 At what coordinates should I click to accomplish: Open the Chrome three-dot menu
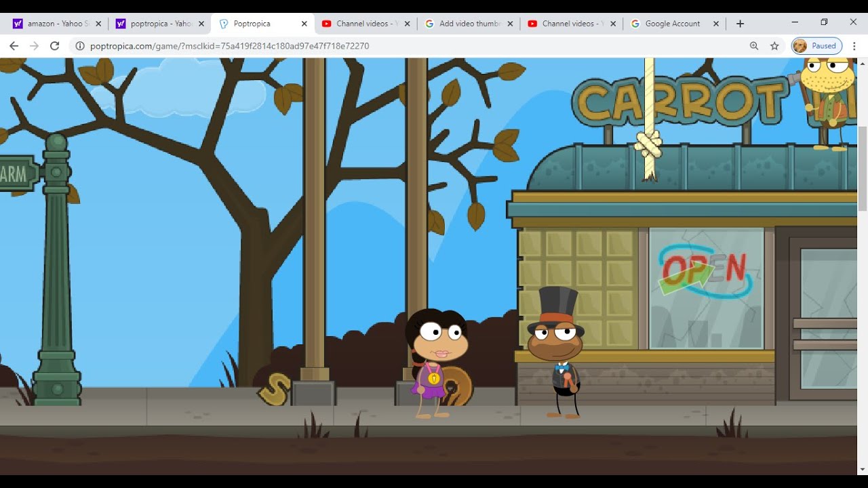(x=854, y=46)
